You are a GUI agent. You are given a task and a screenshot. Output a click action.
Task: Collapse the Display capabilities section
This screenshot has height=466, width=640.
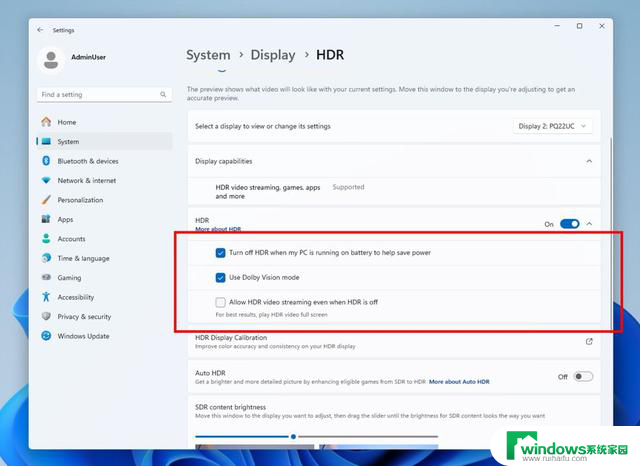coord(589,161)
